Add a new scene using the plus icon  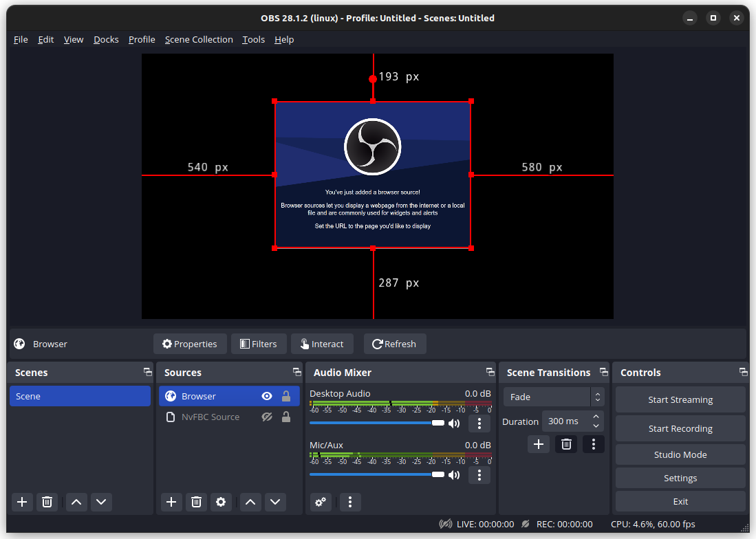[21, 502]
